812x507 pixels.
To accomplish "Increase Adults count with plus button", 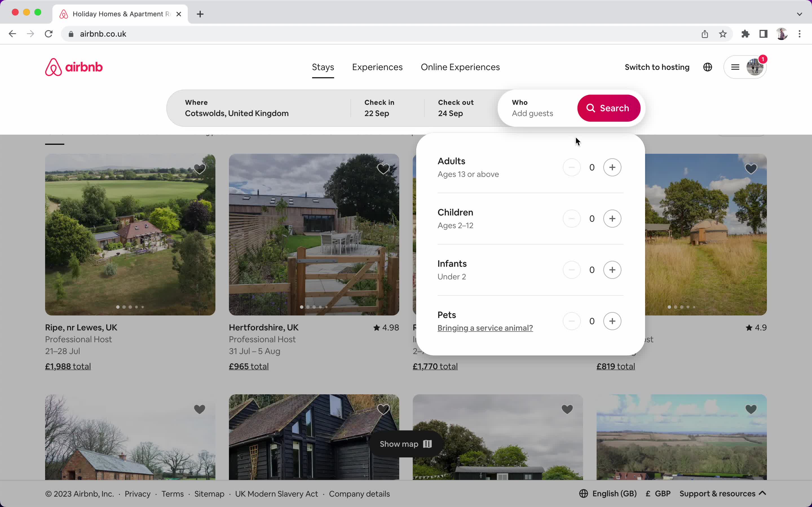I will pos(612,167).
